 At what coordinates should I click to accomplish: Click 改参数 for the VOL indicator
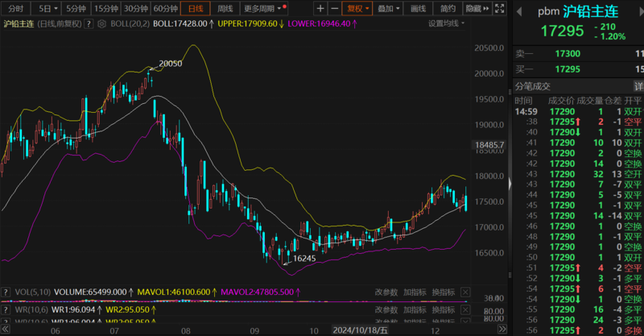(386, 292)
